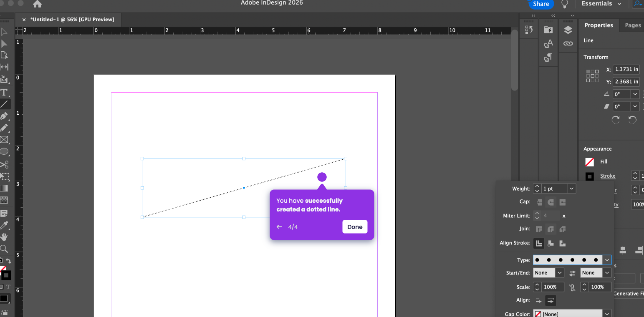644x317 pixels.
Task: Open the stroke Weight dropdown
Action: (572, 189)
